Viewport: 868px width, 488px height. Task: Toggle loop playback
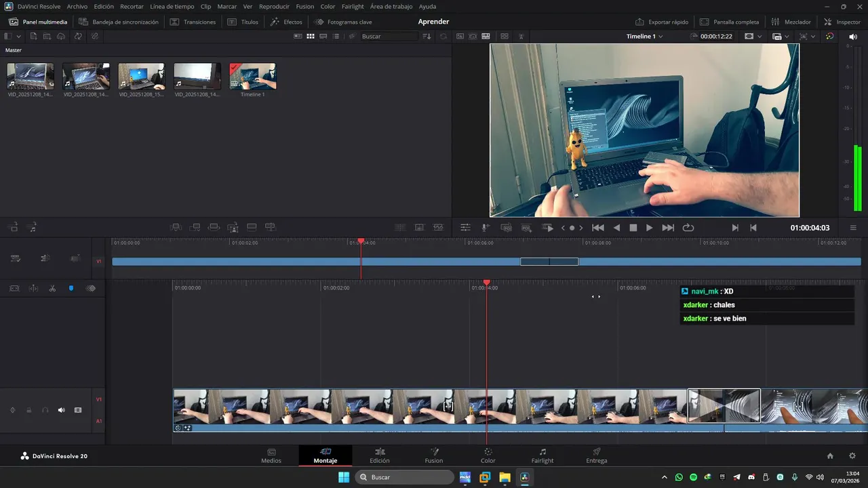688,228
